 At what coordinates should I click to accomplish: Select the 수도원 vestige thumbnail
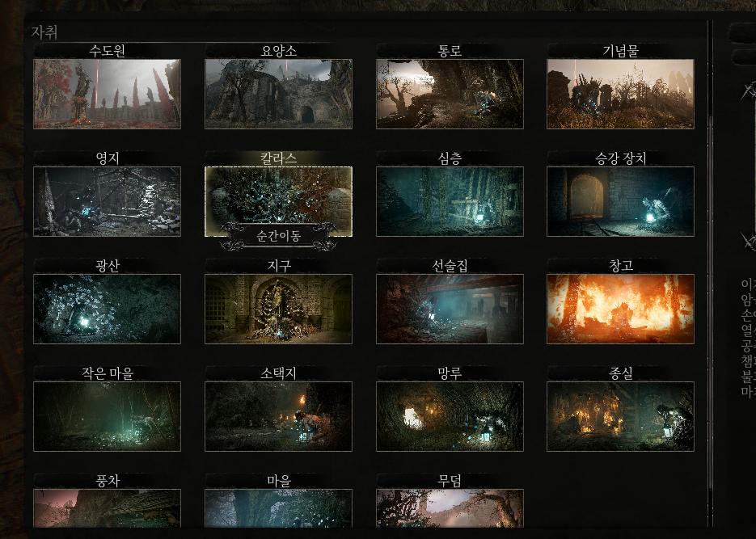tap(107, 94)
